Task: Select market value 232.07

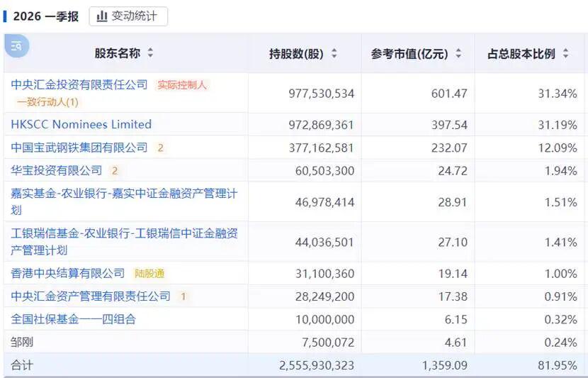Action: click(x=449, y=148)
